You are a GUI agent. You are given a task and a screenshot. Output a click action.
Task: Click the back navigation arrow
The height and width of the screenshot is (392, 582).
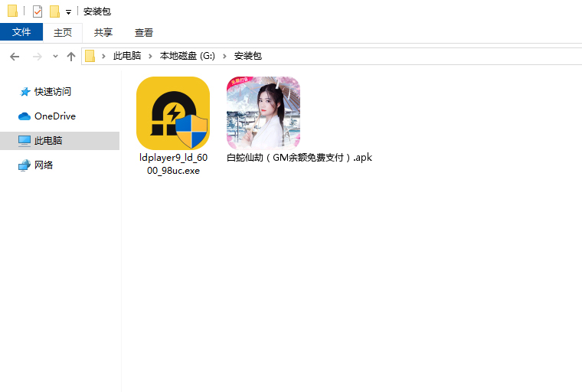[15, 57]
